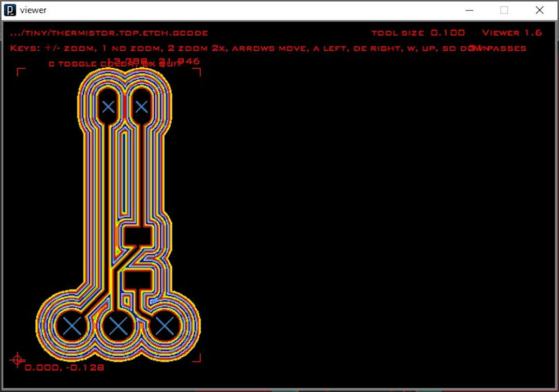The height and width of the screenshot is (392, 559).
Task: Click the viewer application icon in the title bar
Action: coord(10,10)
